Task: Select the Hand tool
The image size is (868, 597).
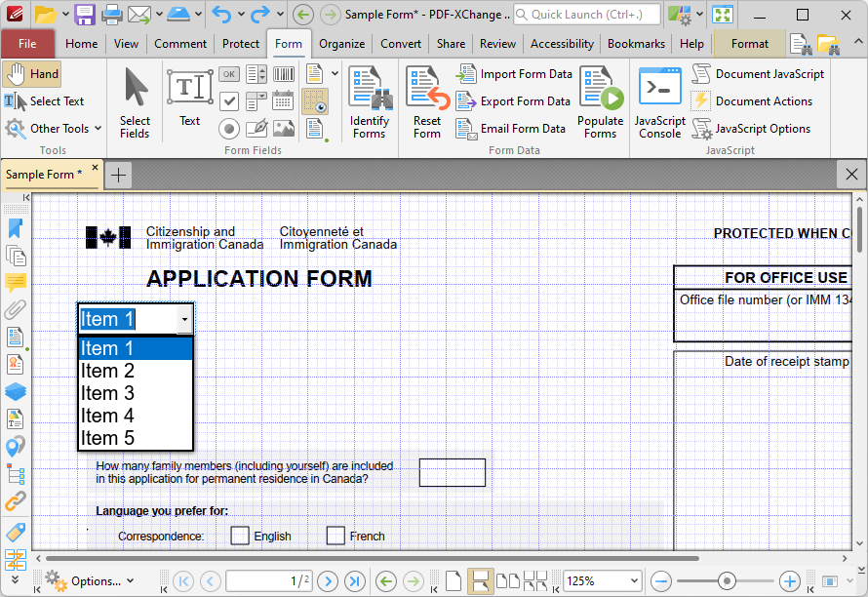Action: pos(31,74)
